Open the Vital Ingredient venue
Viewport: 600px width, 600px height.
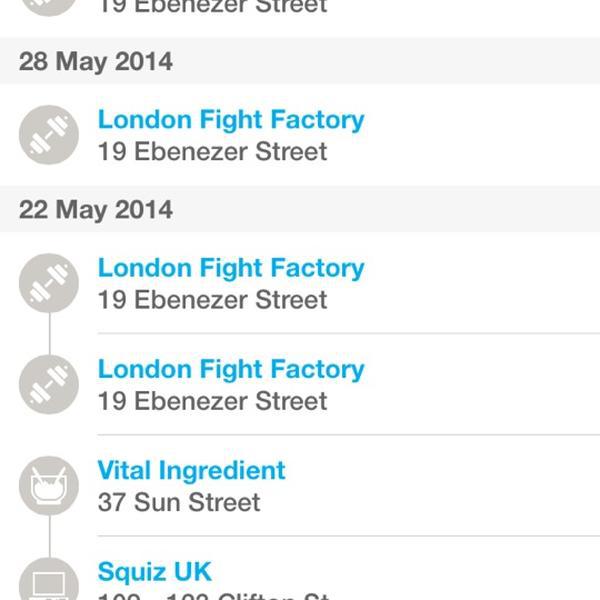191,470
